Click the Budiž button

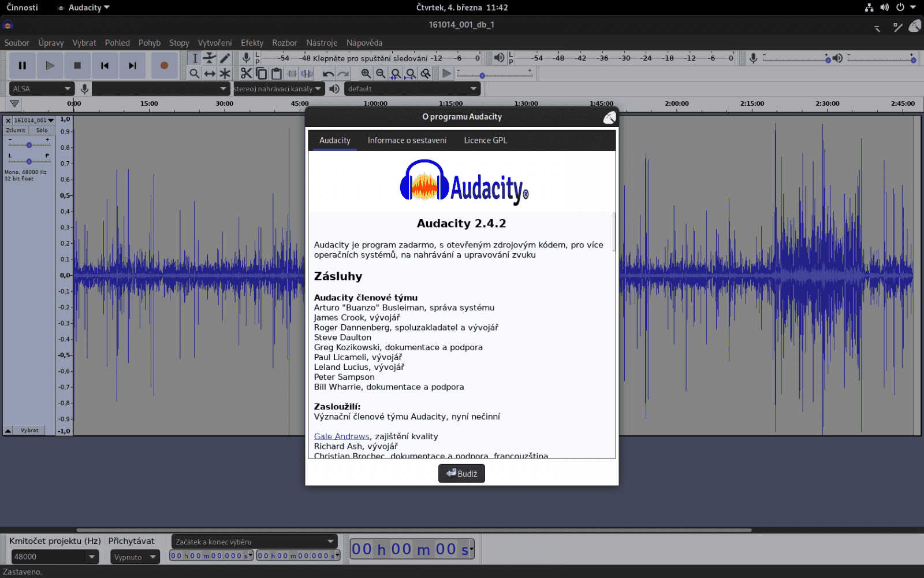tap(461, 473)
